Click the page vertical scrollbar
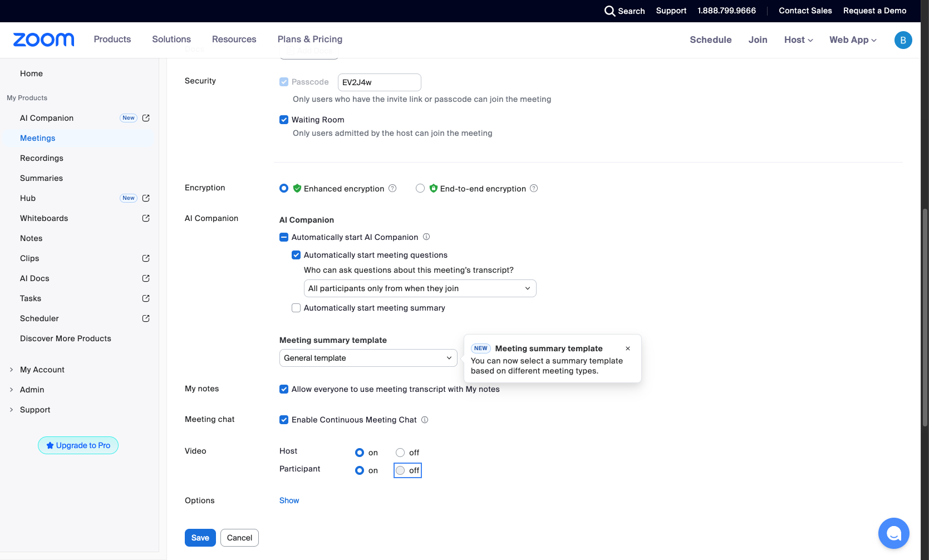Viewport: 929px width, 560px height. click(925, 317)
